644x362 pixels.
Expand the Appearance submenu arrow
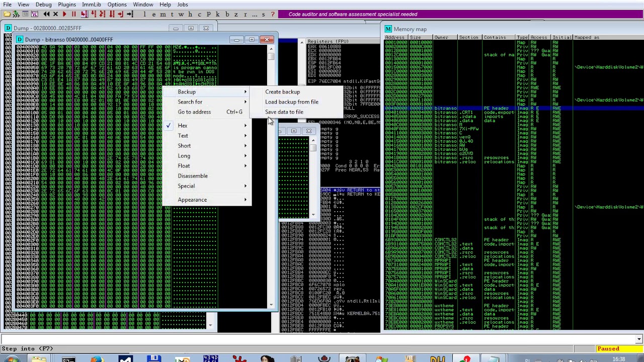click(246, 200)
